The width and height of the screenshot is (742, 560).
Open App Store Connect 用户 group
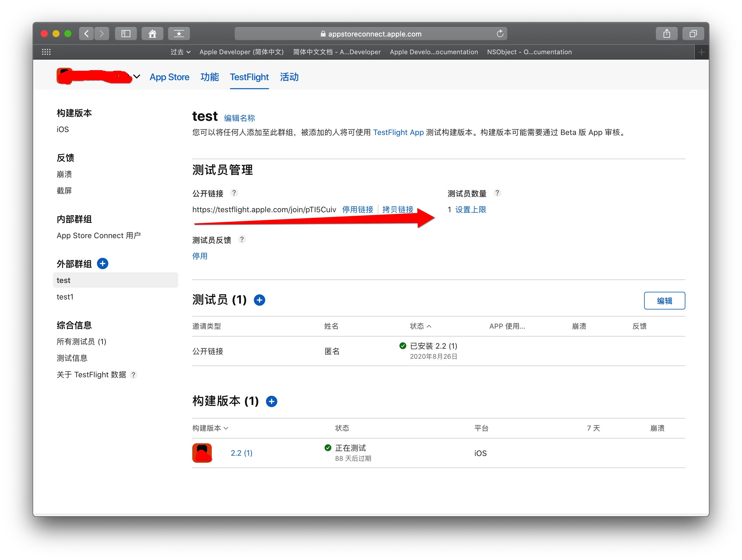pyautogui.click(x=99, y=235)
